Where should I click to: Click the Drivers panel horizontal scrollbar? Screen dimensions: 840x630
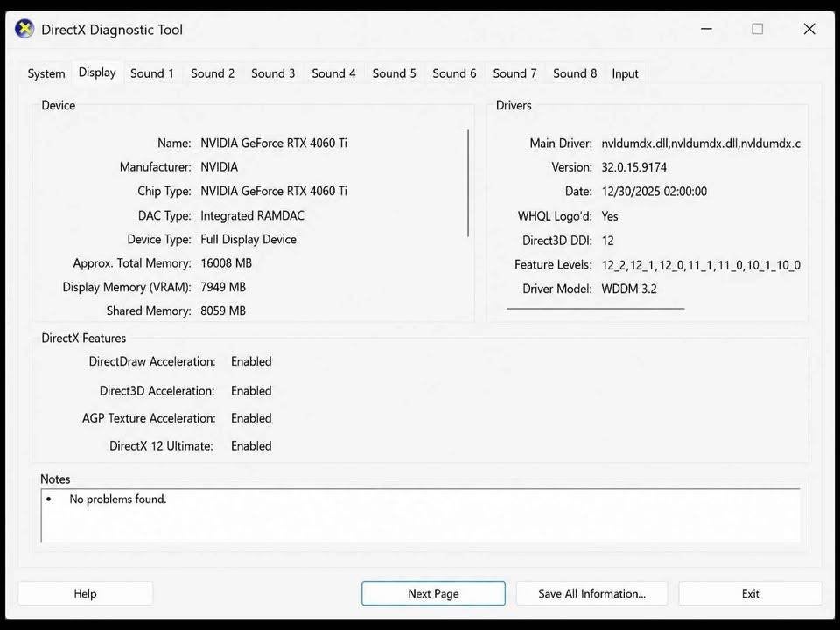(x=596, y=309)
